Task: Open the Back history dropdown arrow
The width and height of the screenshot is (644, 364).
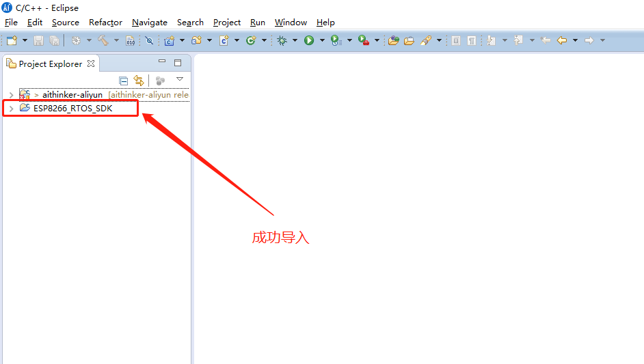Action: [x=575, y=40]
